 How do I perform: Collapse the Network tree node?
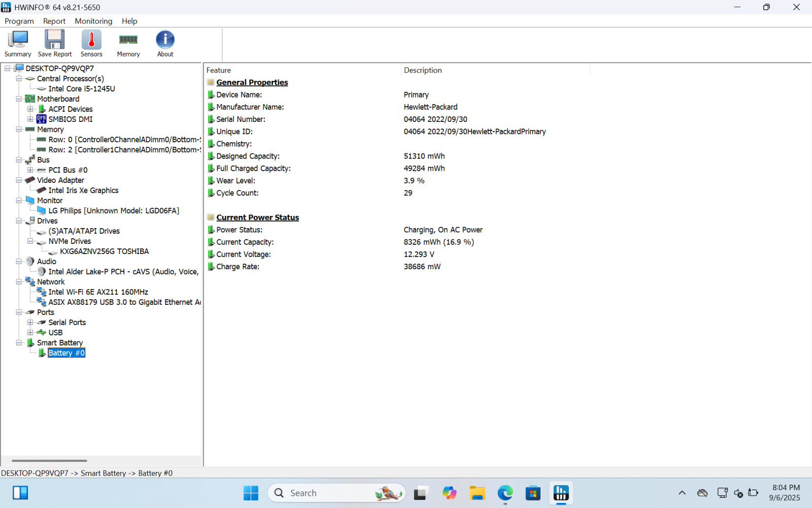[19, 282]
